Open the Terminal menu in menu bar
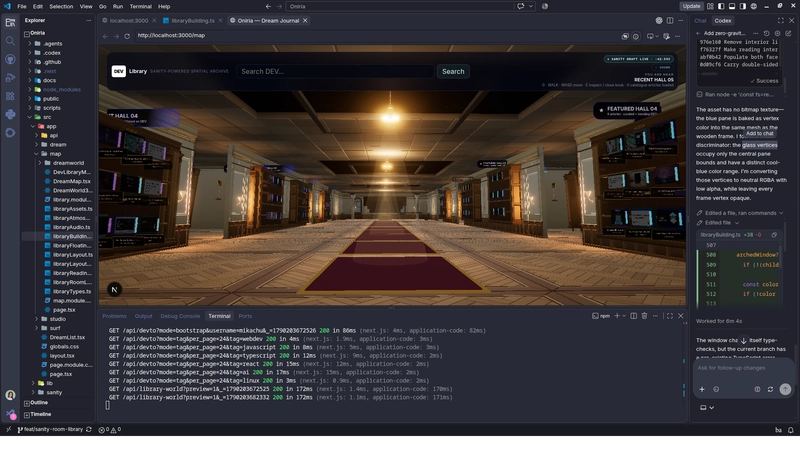 140,7
